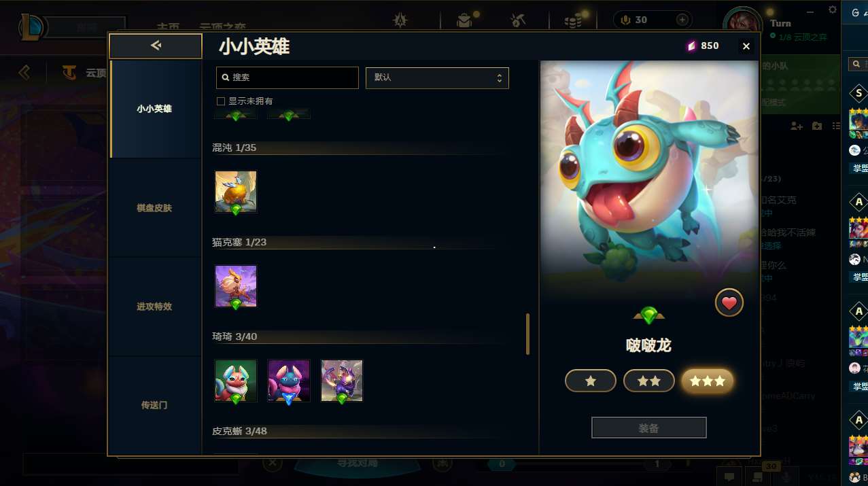Select the three-star tier option
This screenshot has height=486, width=868.
coord(708,381)
